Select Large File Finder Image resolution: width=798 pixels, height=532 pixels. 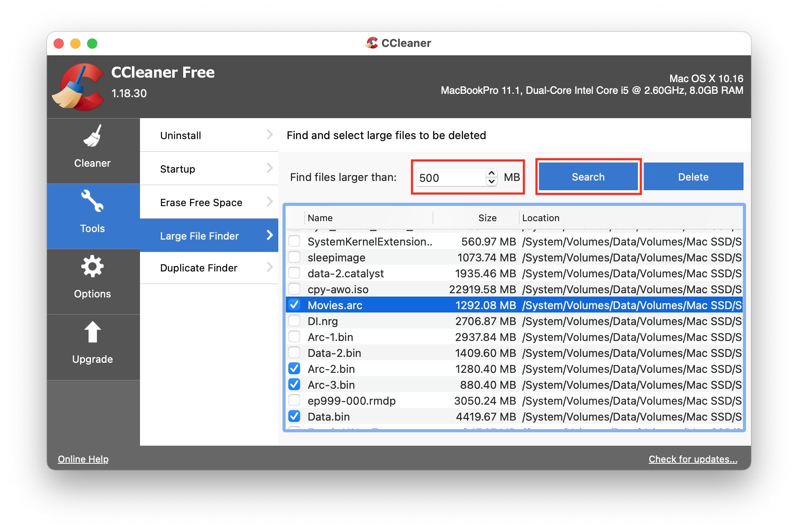tap(209, 235)
